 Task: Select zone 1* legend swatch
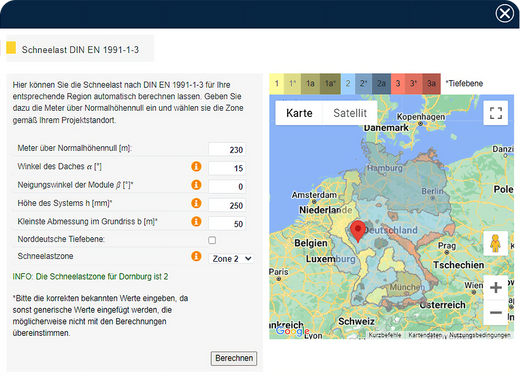[x=292, y=83]
